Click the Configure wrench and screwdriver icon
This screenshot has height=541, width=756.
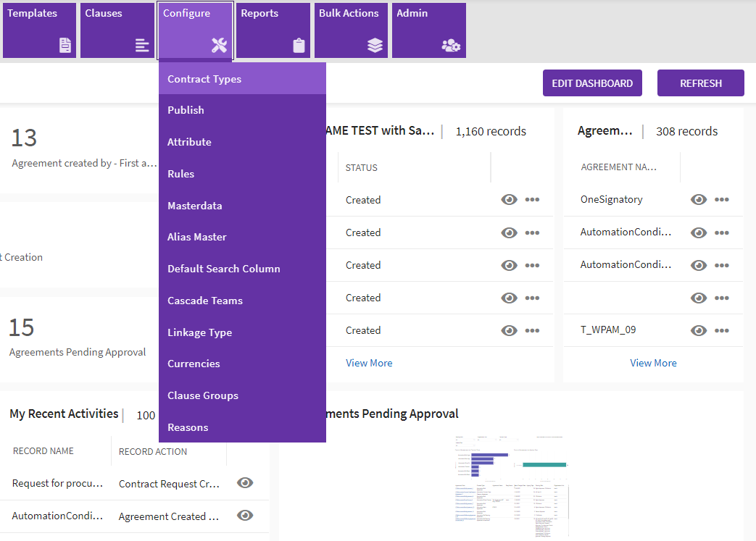click(x=219, y=46)
